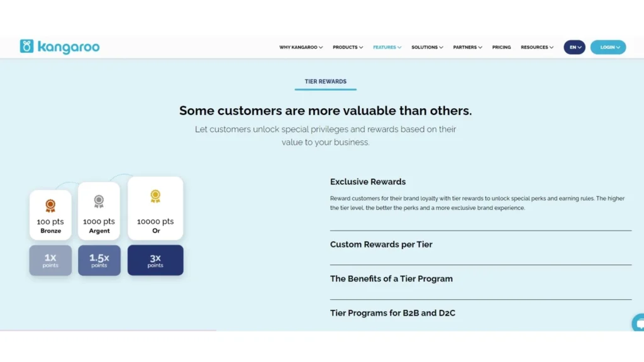Click the 1x points multiplier tile
The image size is (644, 362).
pos(50,260)
